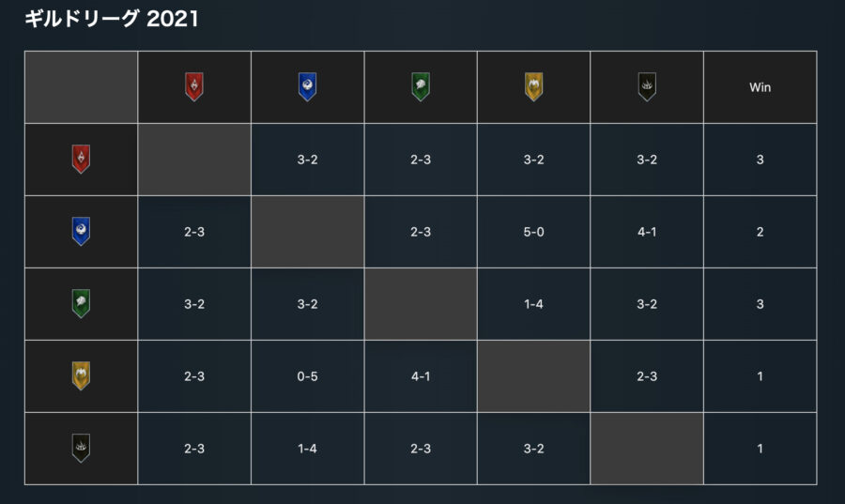The image size is (845, 504).
Task: Click the green guild banner in left column
Action: click(81, 303)
